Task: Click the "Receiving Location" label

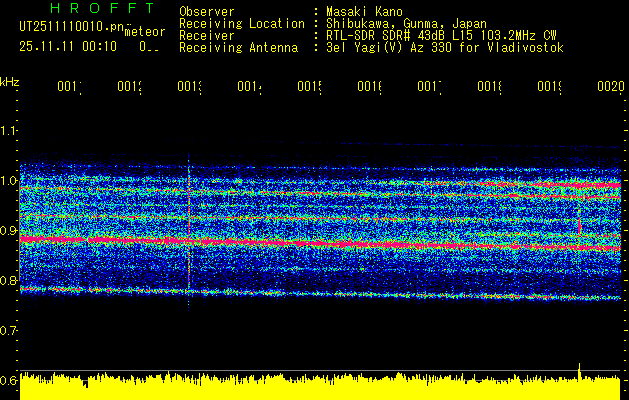Action: (242, 24)
